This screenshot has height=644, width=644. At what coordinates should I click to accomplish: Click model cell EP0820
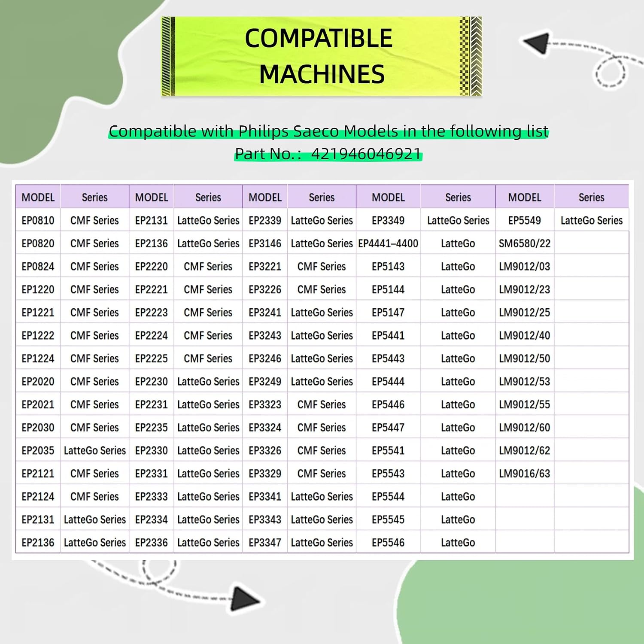pyautogui.click(x=38, y=243)
